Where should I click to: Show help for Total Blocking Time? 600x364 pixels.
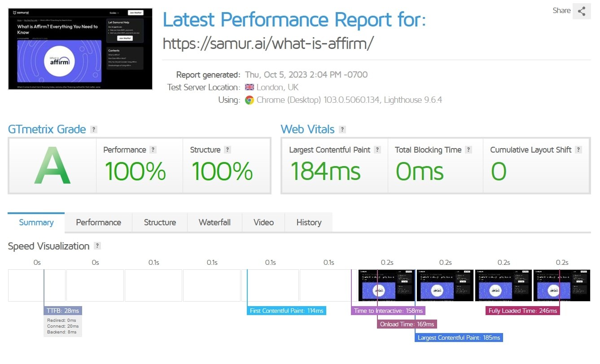[x=469, y=150]
